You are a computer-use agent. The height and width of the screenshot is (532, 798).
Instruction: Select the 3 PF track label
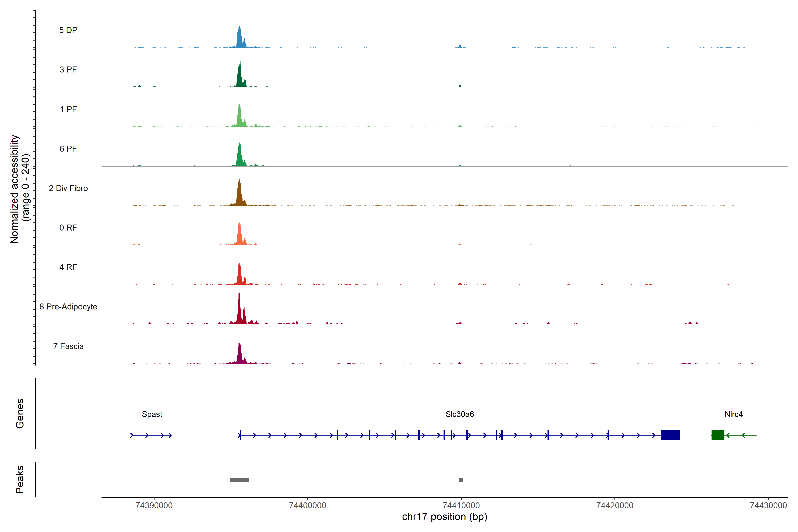(68, 70)
